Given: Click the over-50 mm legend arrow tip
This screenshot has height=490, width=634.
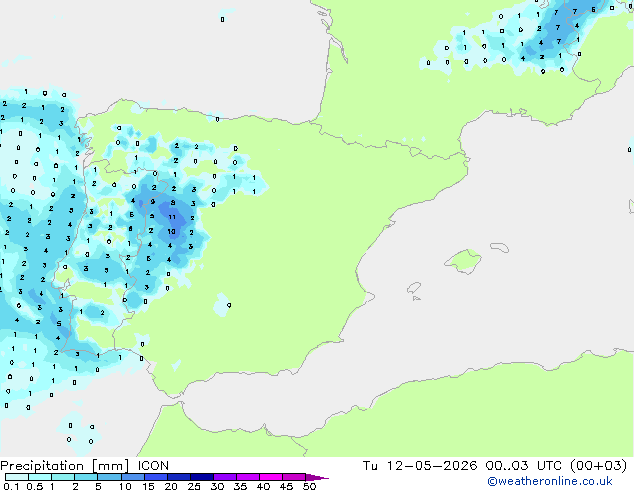Looking at the screenshot, I should (x=317, y=477).
